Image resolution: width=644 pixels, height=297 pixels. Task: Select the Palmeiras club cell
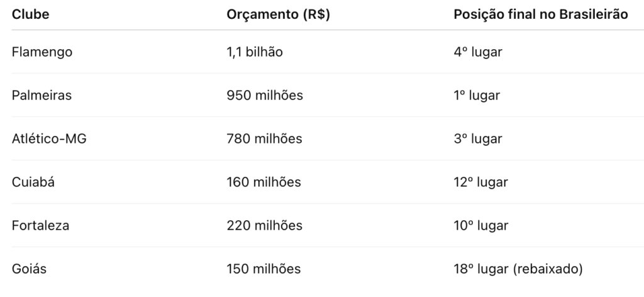coord(42,96)
